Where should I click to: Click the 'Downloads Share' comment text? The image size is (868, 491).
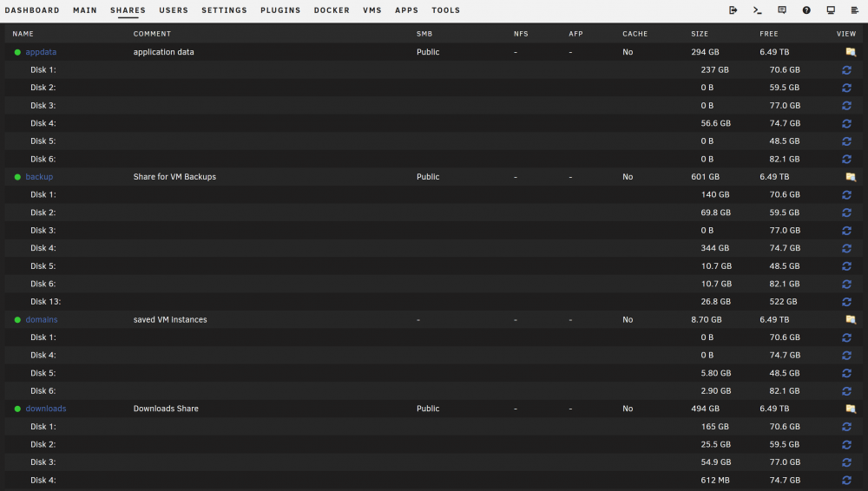pos(166,409)
